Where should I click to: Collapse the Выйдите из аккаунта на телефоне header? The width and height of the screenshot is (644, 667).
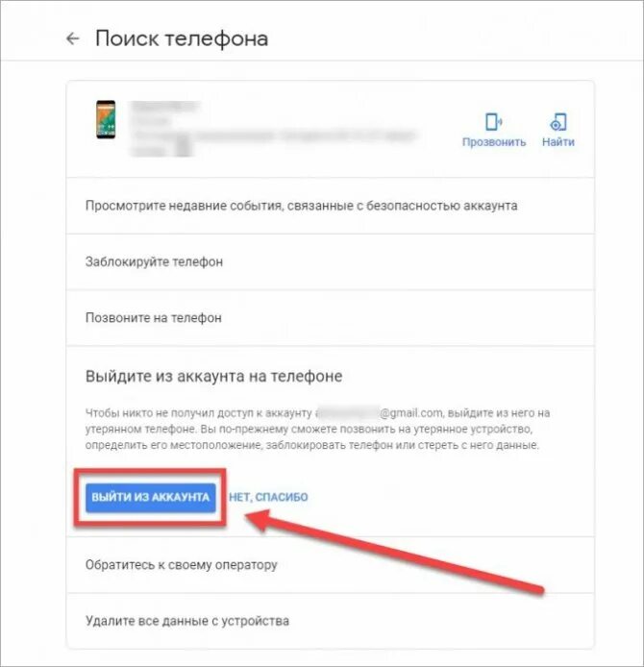(214, 377)
